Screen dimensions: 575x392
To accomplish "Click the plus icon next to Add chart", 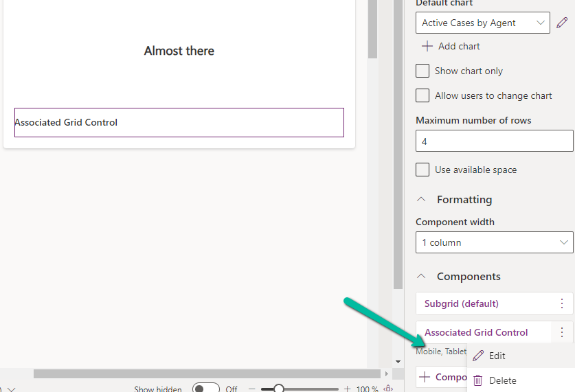I will click(427, 46).
